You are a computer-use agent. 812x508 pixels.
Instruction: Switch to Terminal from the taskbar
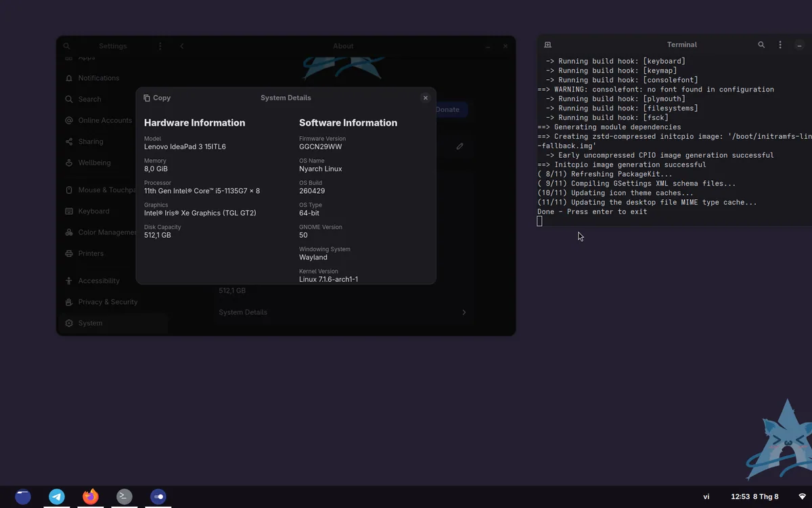tap(124, 496)
